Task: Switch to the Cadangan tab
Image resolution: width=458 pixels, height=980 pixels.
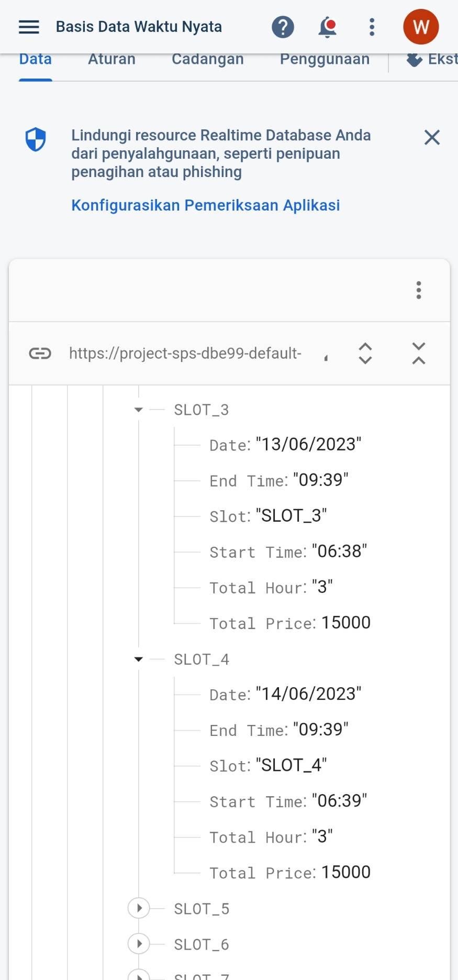Action: (207, 59)
